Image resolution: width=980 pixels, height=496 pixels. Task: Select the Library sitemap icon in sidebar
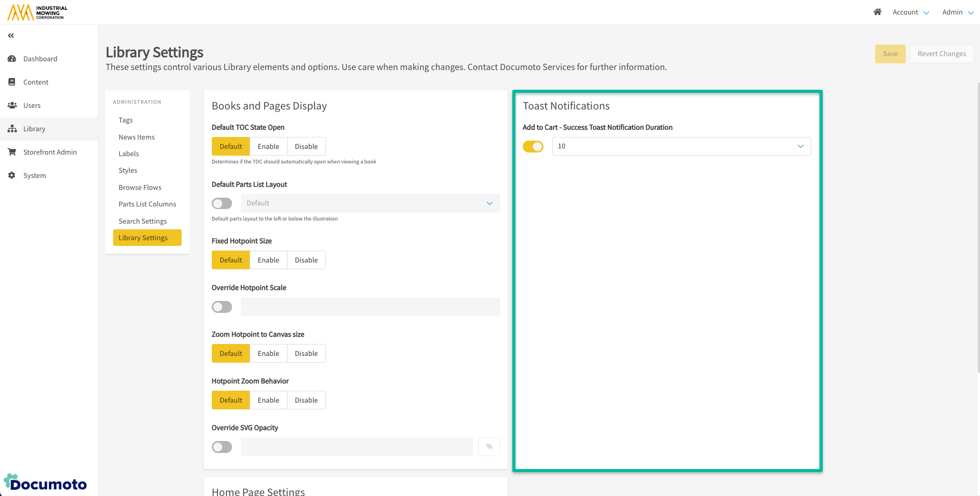coord(12,129)
